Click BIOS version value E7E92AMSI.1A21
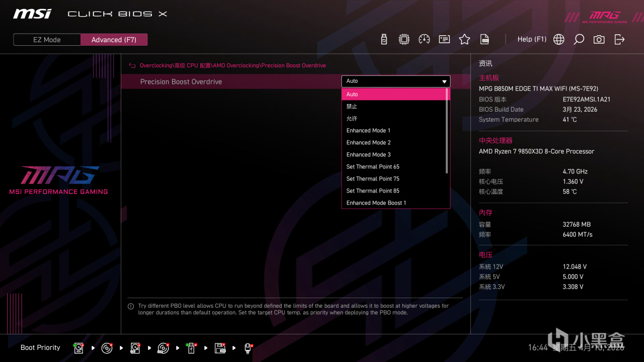 [x=587, y=100]
